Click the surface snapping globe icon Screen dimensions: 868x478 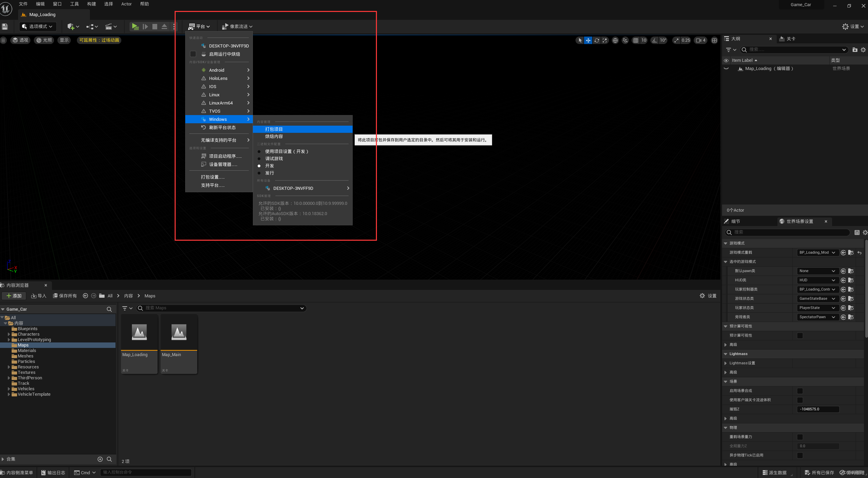[x=615, y=40]
